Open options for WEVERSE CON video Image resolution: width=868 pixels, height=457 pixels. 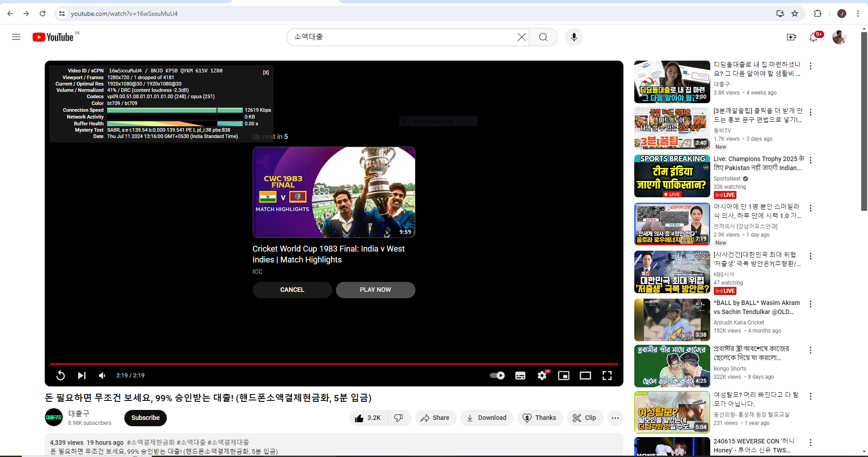(811, 443)
